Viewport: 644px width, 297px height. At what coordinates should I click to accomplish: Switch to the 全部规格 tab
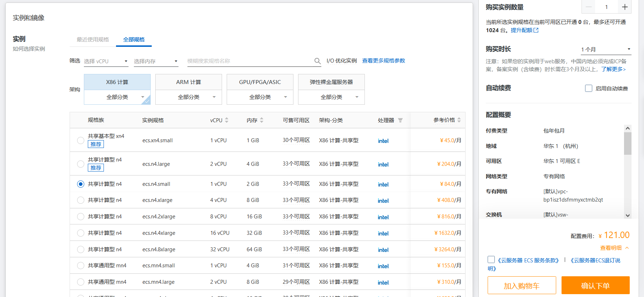134,40
